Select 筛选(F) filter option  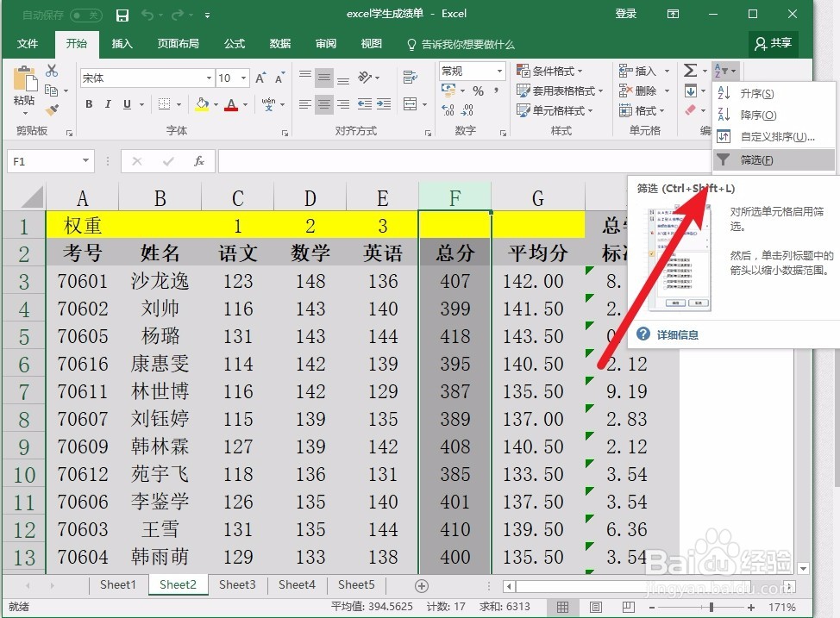click(773, 160)
